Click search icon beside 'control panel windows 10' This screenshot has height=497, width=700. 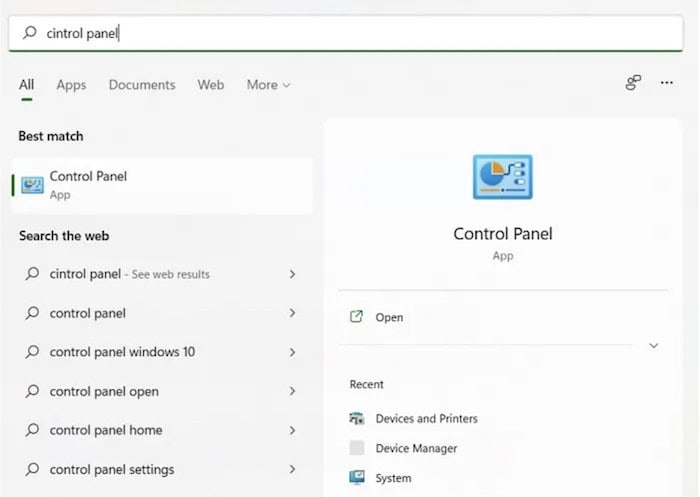(32, 351)
